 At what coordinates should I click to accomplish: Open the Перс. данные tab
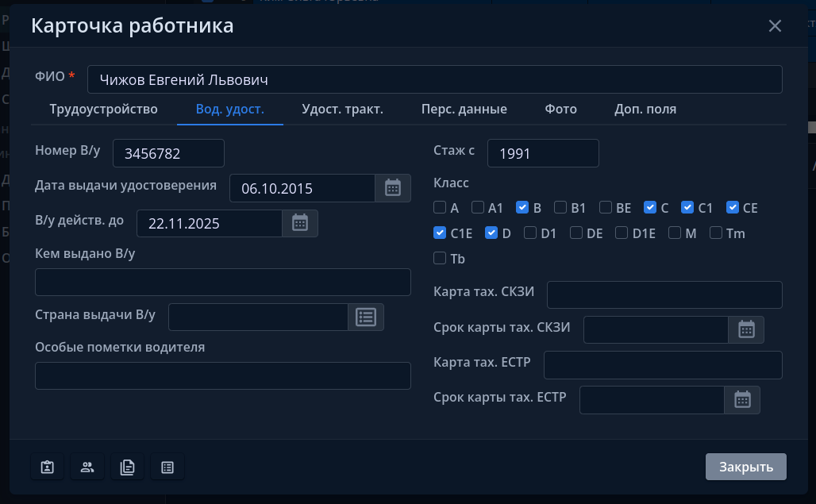pos(464,110)
